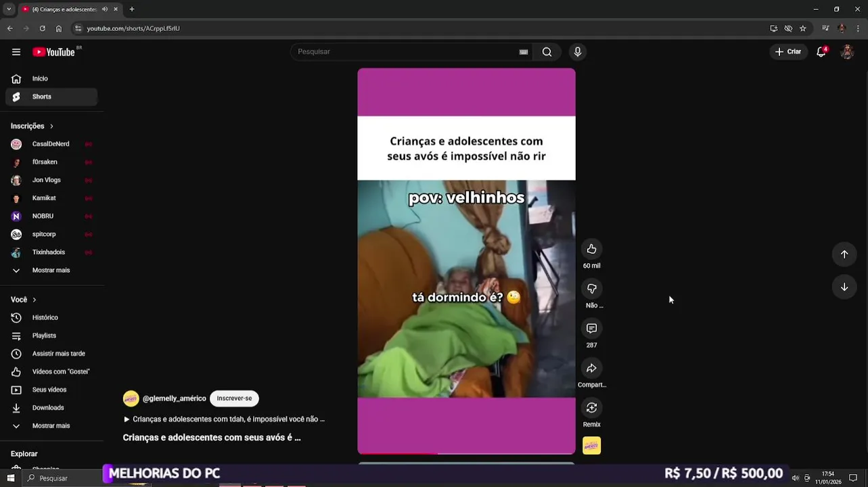Click the Short's red progress bar
Viewport: 868px width, 487px height.
click(x=397, y=453)
